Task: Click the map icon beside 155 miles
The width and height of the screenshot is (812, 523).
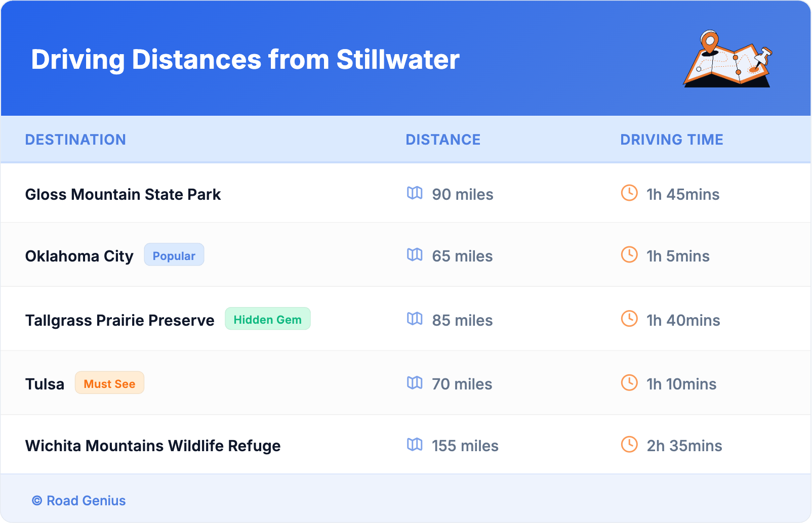Action: (x=415, y=445)
